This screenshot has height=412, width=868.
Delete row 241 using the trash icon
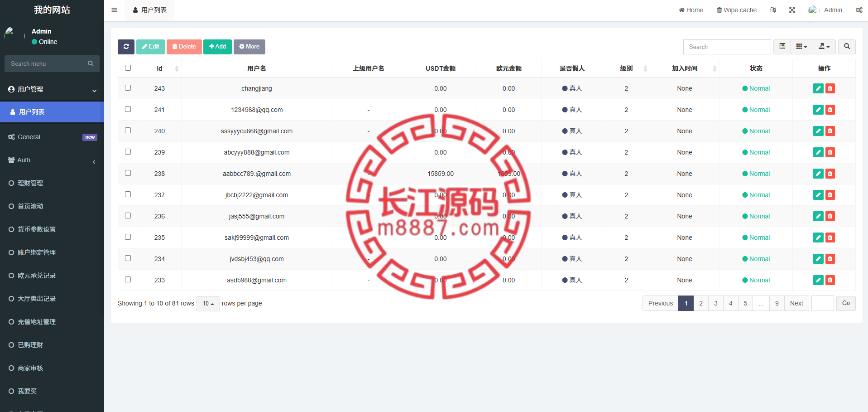[830, 110]
